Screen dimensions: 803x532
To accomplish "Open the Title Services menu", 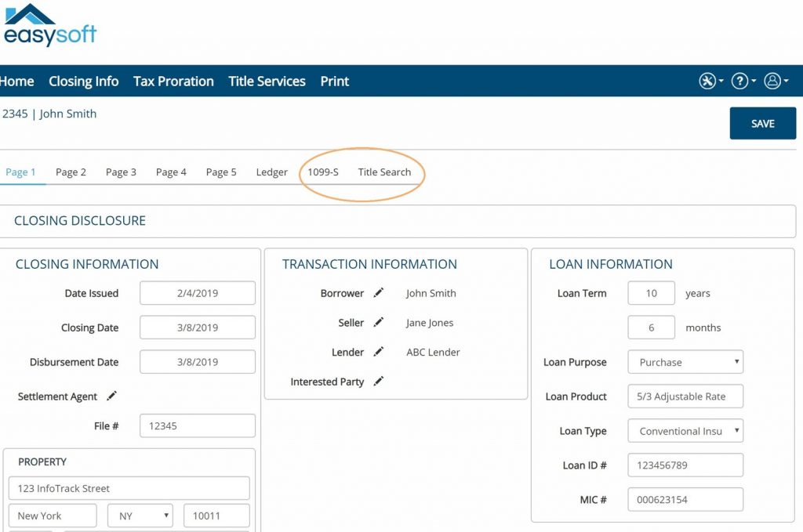I will (267, 81).
